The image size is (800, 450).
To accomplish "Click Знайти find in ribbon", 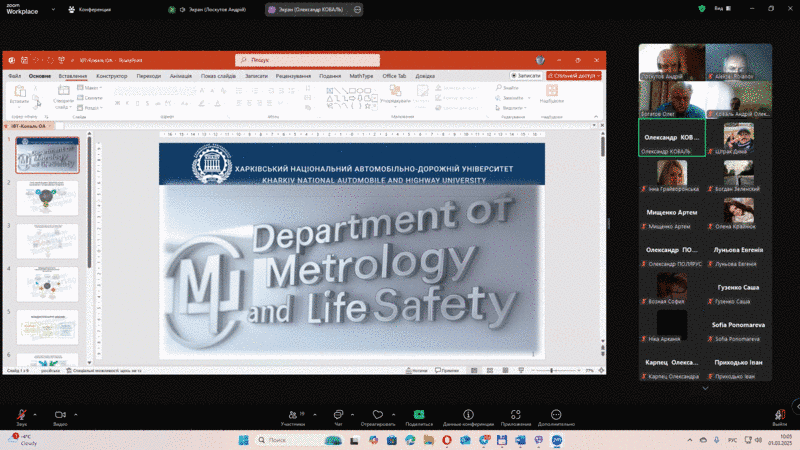I will [x=507, y=88].
